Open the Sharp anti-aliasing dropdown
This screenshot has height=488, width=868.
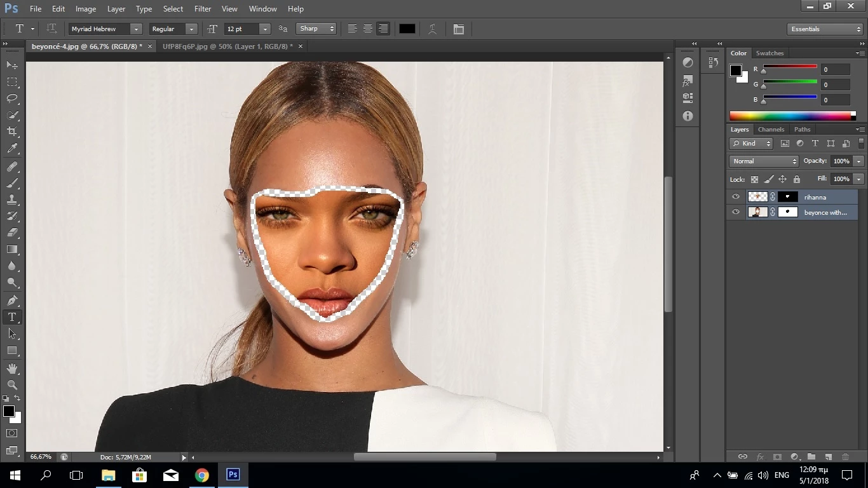pos(316,29)
